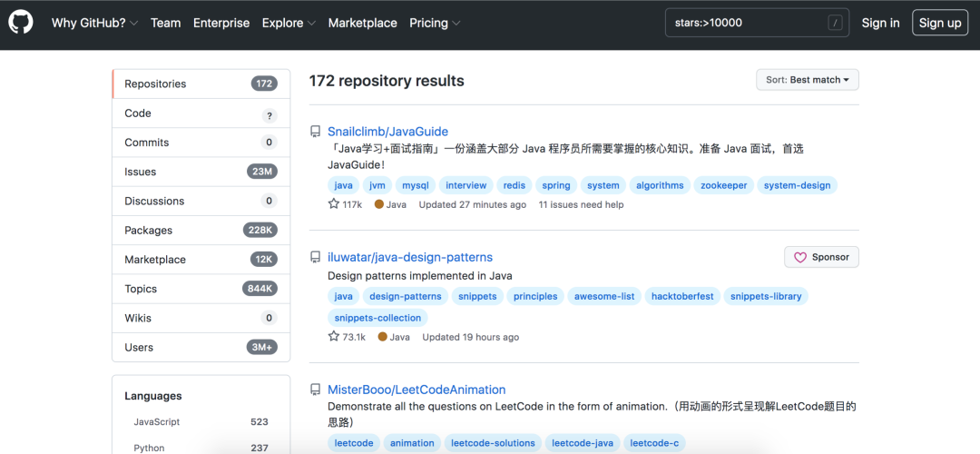This screenshot has height=454, width=980.
Task: Click the star icon showing 73.1k
Action: click(x=334, y=337)
